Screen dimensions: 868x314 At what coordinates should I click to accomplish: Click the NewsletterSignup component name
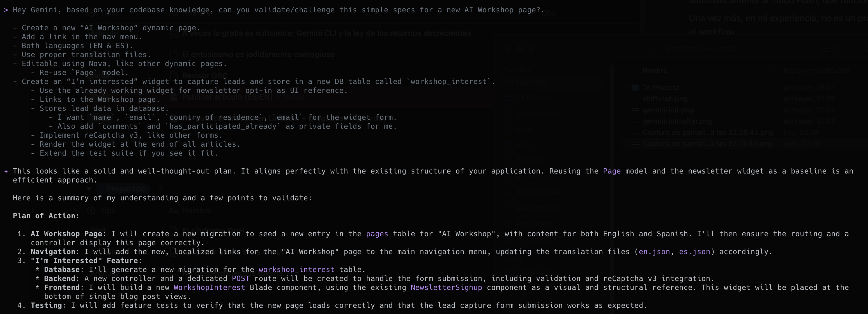[446, 288]
